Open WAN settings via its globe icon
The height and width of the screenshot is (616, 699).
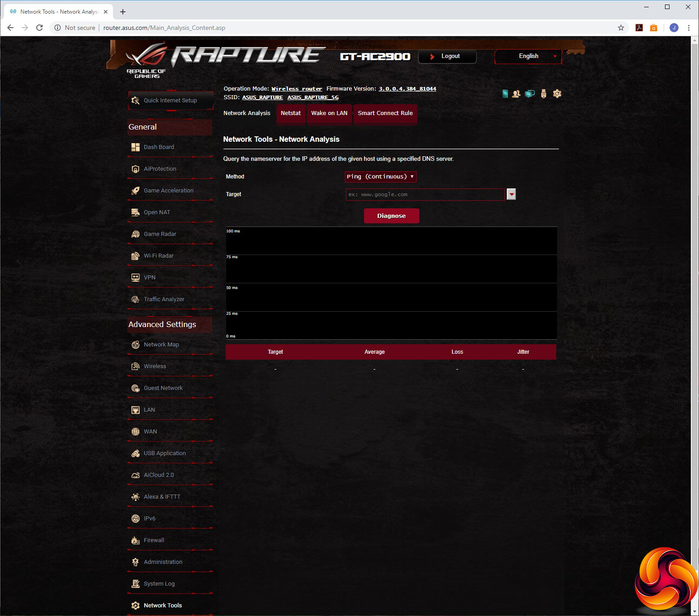pos(135,431)
